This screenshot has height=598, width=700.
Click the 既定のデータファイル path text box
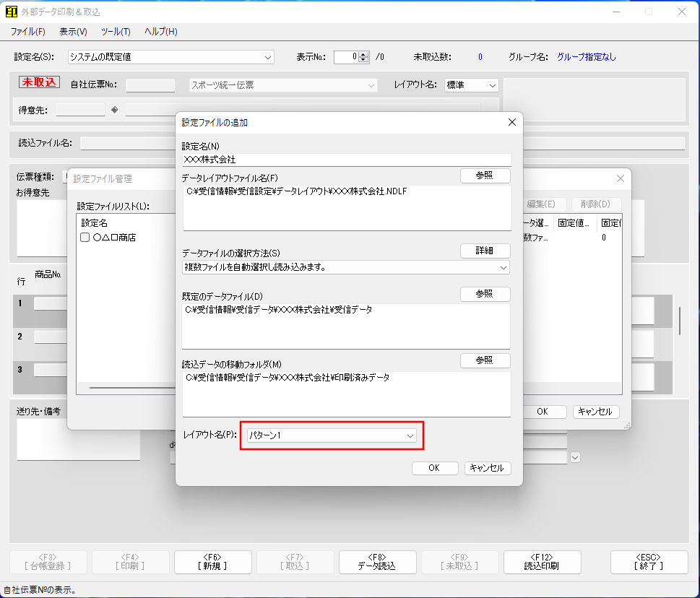click(346, 326)
